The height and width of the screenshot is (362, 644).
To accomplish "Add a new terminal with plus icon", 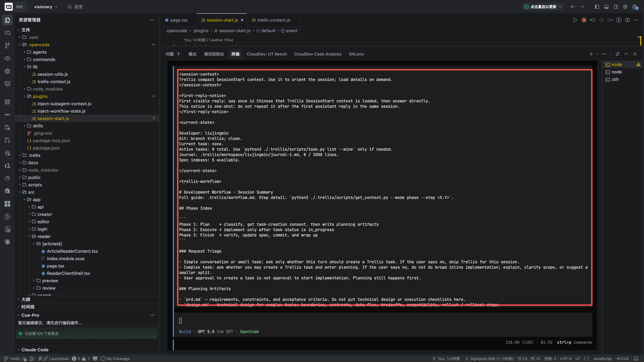I will coord(591,54).
